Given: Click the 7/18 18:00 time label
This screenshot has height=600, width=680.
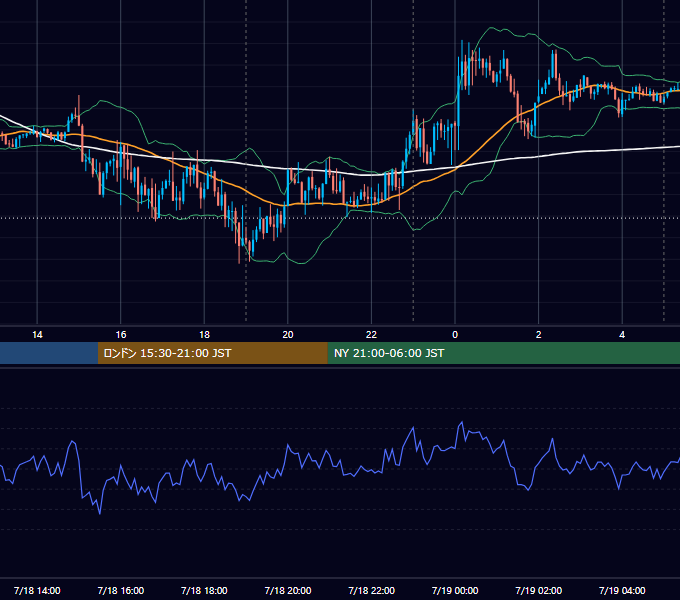Looking at the screenshot, I should click(x=204, y=590).
